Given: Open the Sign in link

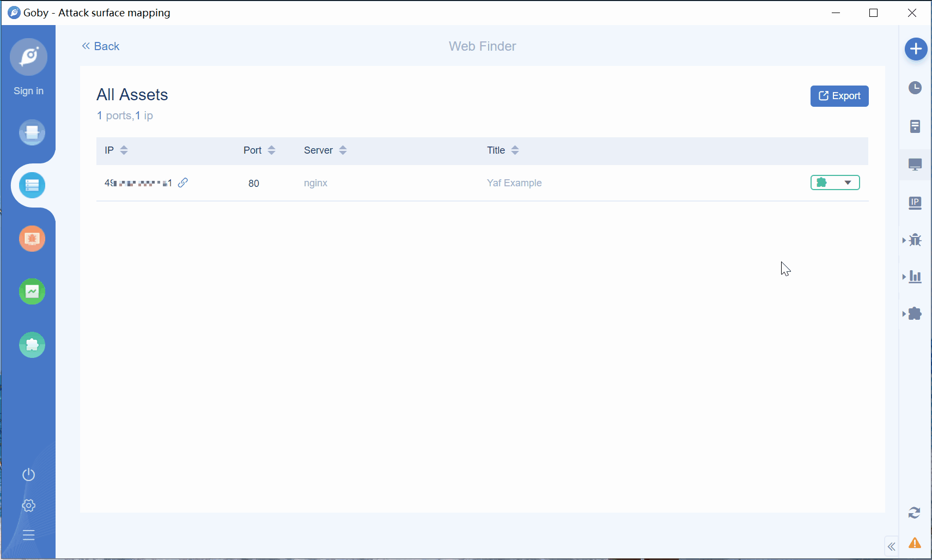Looking at the screenshot, I should point(28,91).
